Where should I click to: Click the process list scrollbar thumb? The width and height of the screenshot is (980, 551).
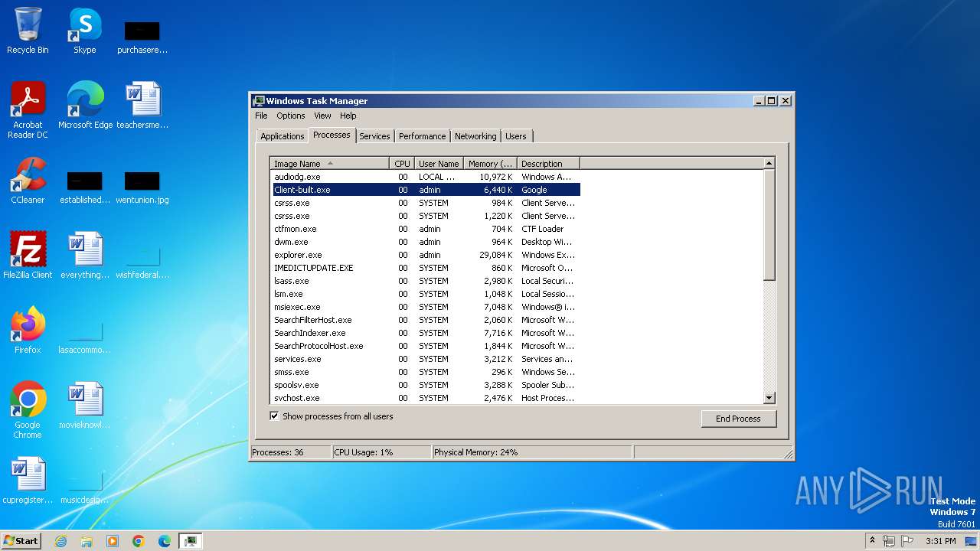click(x=769, y=224)
